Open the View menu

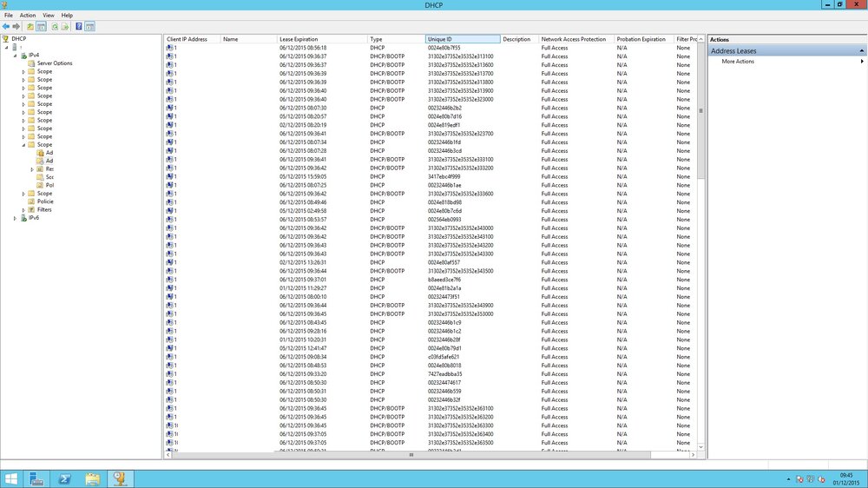(x=49, y=16)
